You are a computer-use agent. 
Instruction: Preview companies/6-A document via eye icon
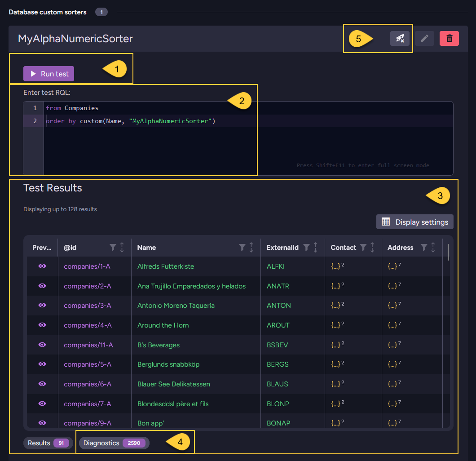42,384
